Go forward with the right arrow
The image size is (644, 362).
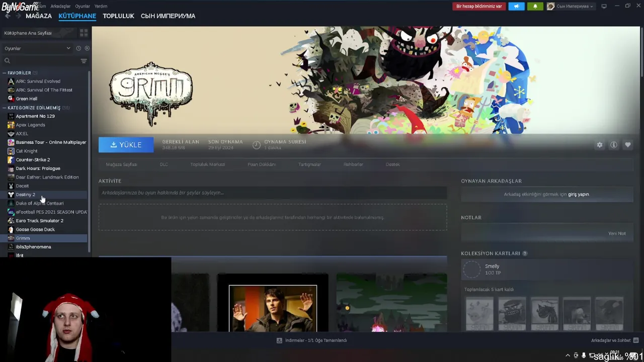[18, 16]
